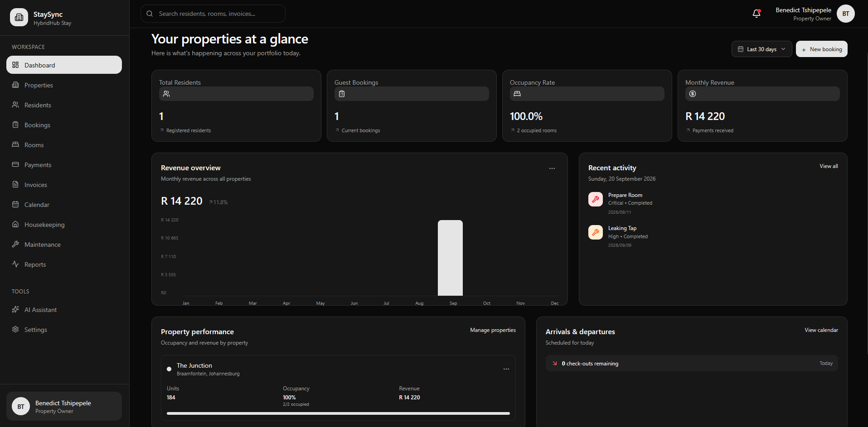The width and height of the screenshot is (868, 427).
Task: Click the search residents input field
Action: pyautogui.click(x=213, y=14)
